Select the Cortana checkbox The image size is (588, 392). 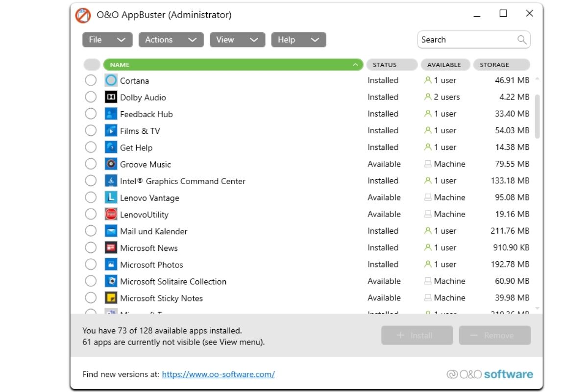pos(91,80)
